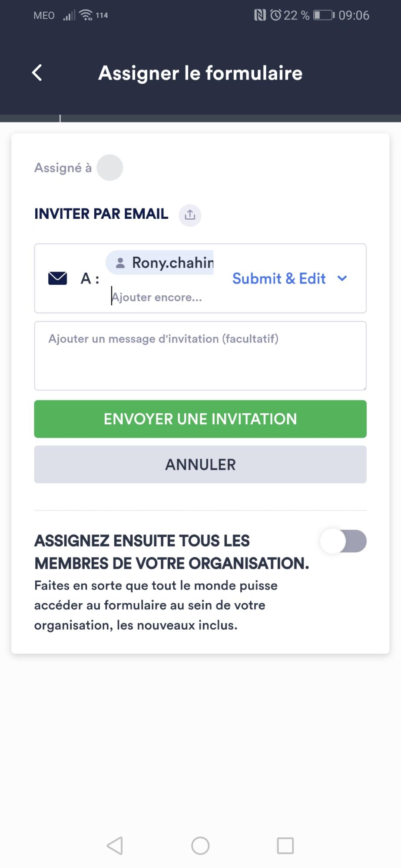This screenshot has height=868, width=401.
Task: Tap the Wi-Fi signal indicator
Action: pos(86,14)
